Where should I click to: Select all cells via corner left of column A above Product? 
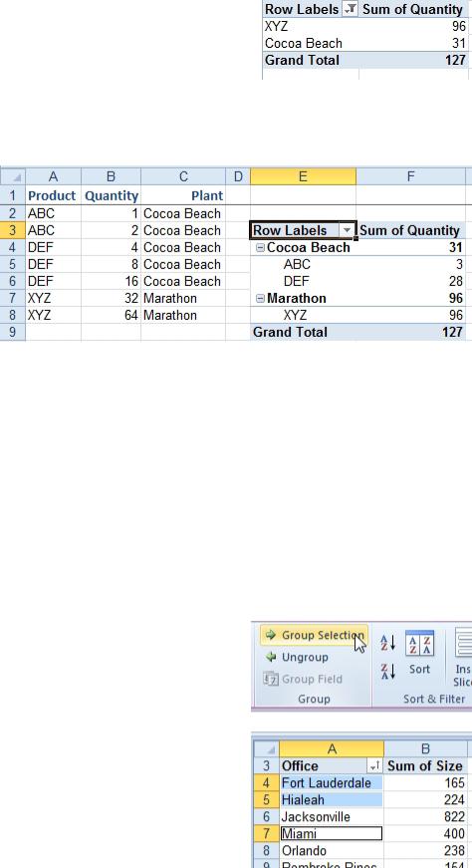pos(12,176)
